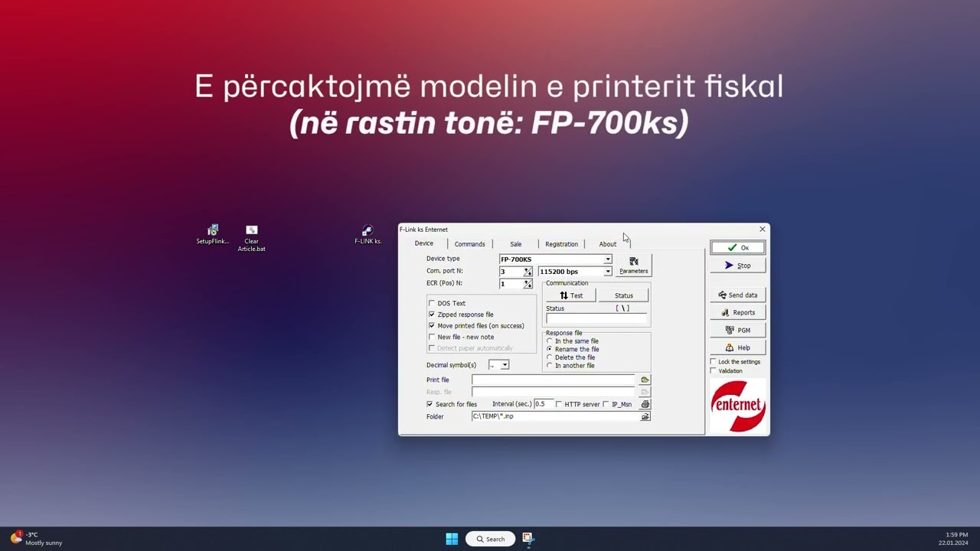This screenshot has height=551, width=980.
Task: Enable New file - new note
Action: pos(432,337)
